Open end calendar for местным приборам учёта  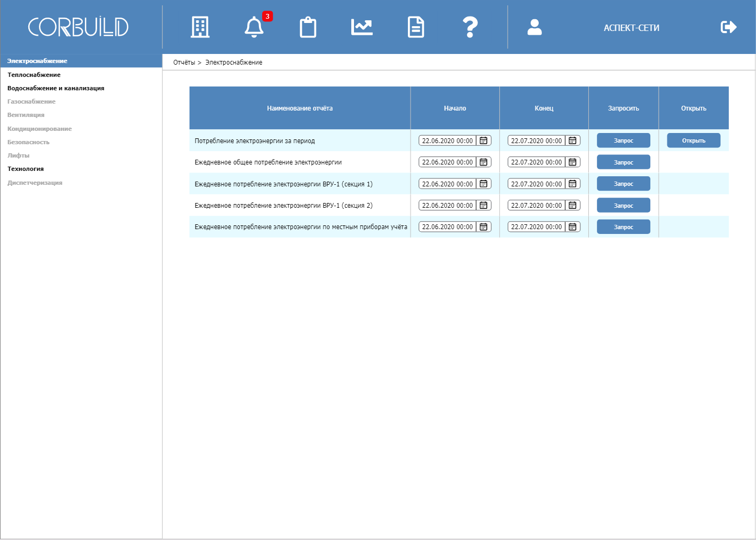click(572, 226)
